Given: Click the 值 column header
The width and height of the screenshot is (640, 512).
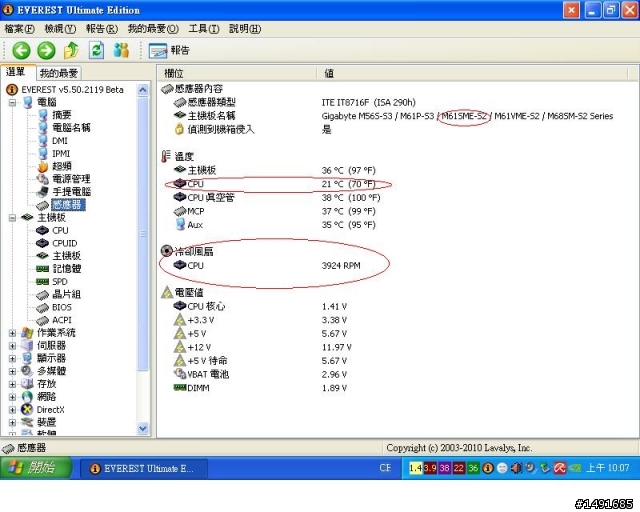Looking at the screenshot, I should tap(472, 73).
